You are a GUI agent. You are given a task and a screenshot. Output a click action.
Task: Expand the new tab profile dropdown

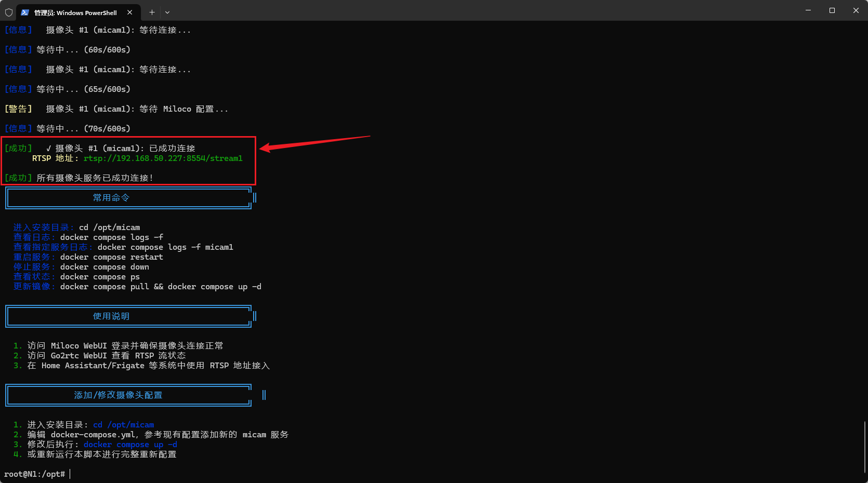(x=167, y=12)
